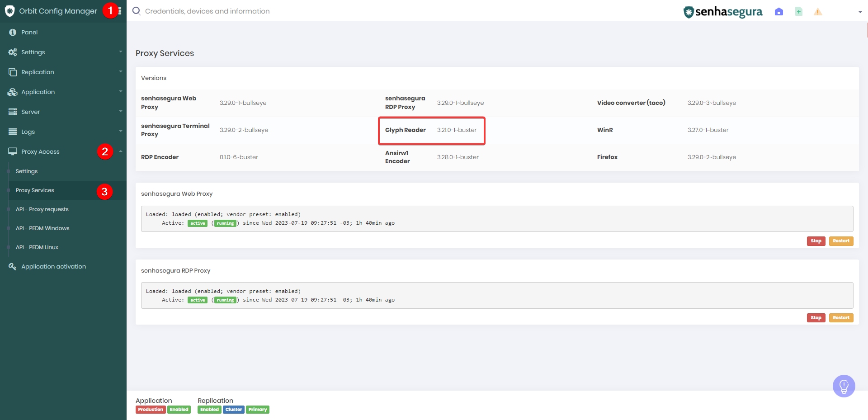Click the gears icon next to Settings
Screen dimensions: 868x420
[13, 52]
